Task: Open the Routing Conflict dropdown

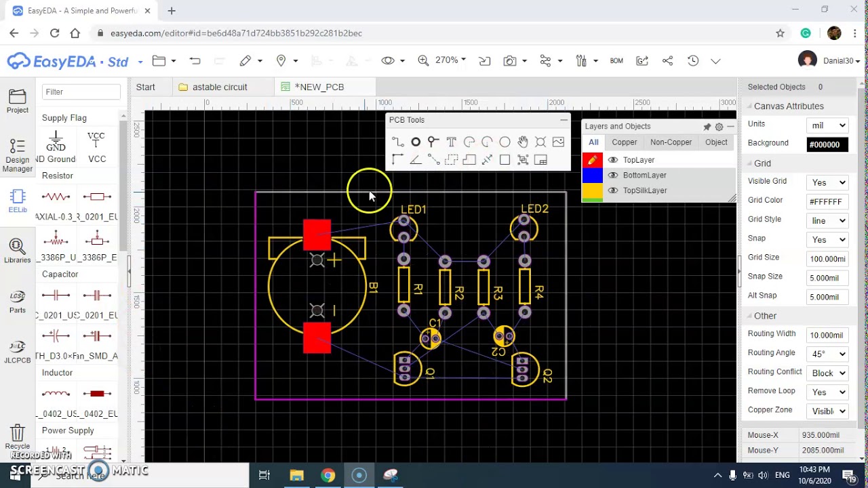Action: [x=828, y=373]
